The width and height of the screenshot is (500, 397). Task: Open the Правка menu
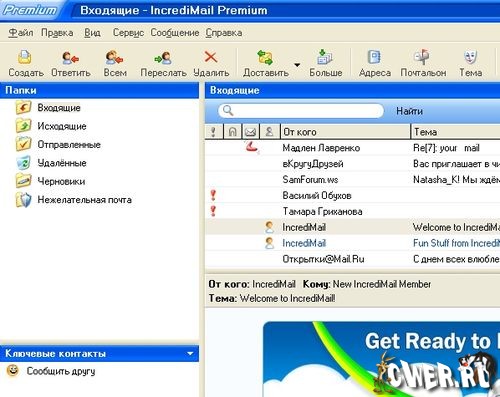pos(57,33)
